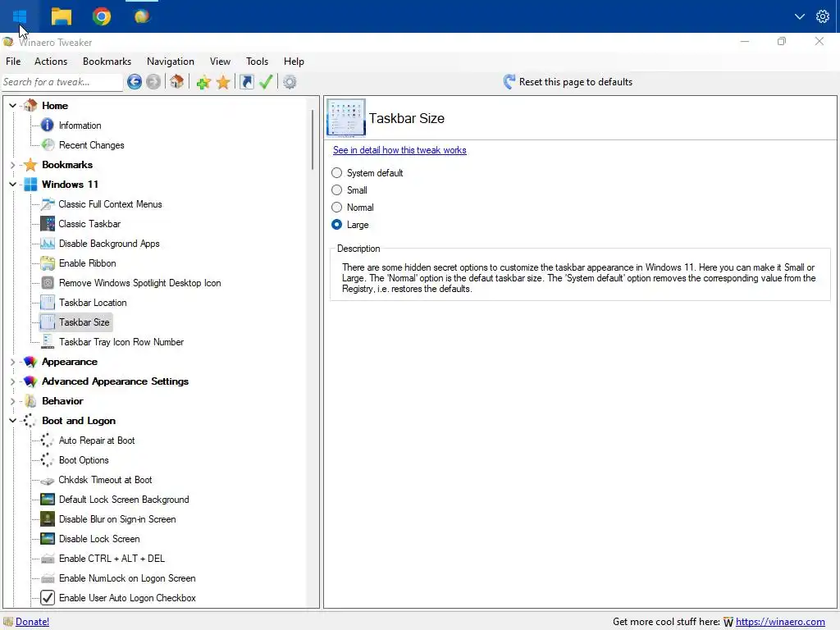Open the https://winaero.com link
The width and height of the screenshot is (840, 630).
(x=780, y=622)
